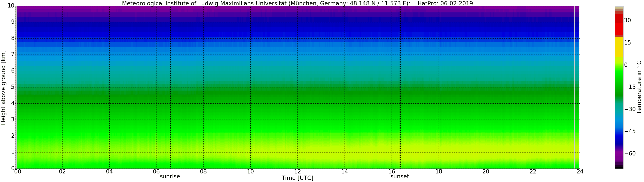Click the 'Temperature in °C' colorbar label
Image resolution: width=644 pixels, height=182 pixels.
[639, 87]
